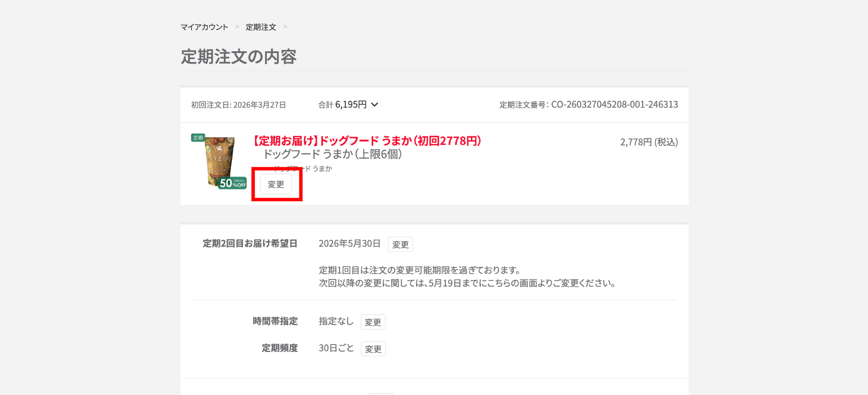Open the red 【定期お届け】ドッグフード うまか title
The height and width of the screenshot is (395, 868).
point(367,141)
